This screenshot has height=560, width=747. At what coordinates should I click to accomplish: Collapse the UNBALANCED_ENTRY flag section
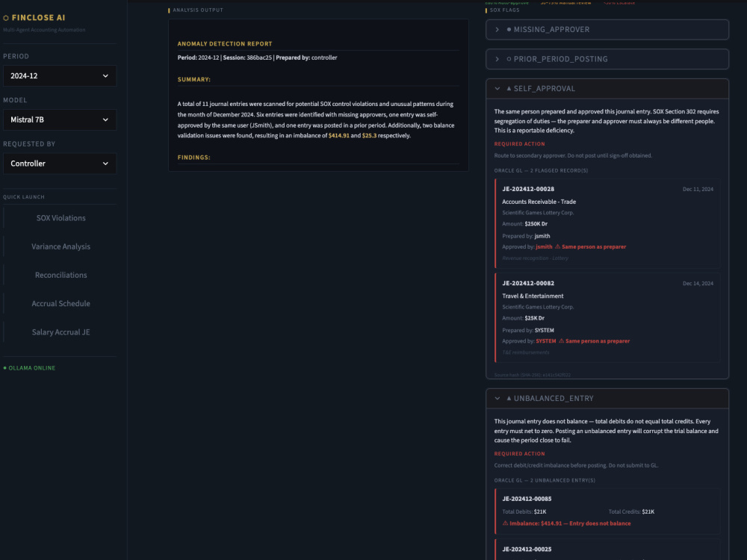point(607,399)
